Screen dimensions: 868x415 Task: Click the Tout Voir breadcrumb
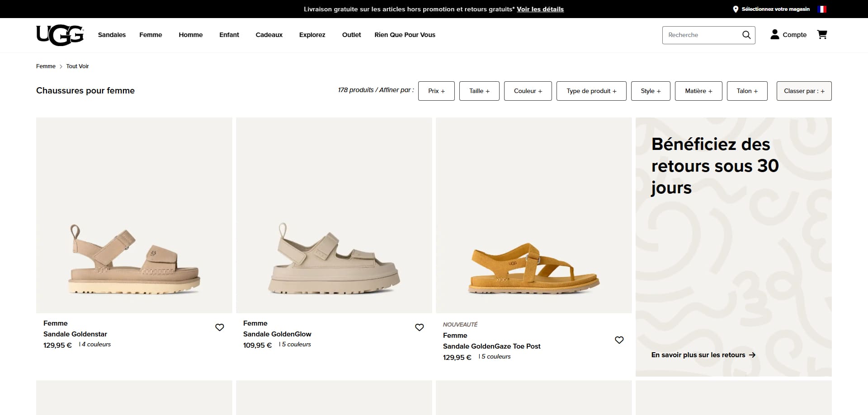pyautogui.click(x=77, y=66)
